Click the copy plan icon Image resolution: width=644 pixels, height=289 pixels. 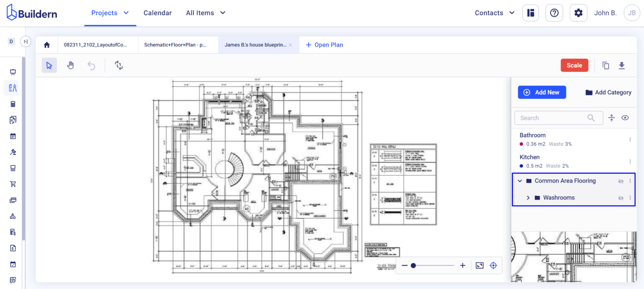point(605,65)
